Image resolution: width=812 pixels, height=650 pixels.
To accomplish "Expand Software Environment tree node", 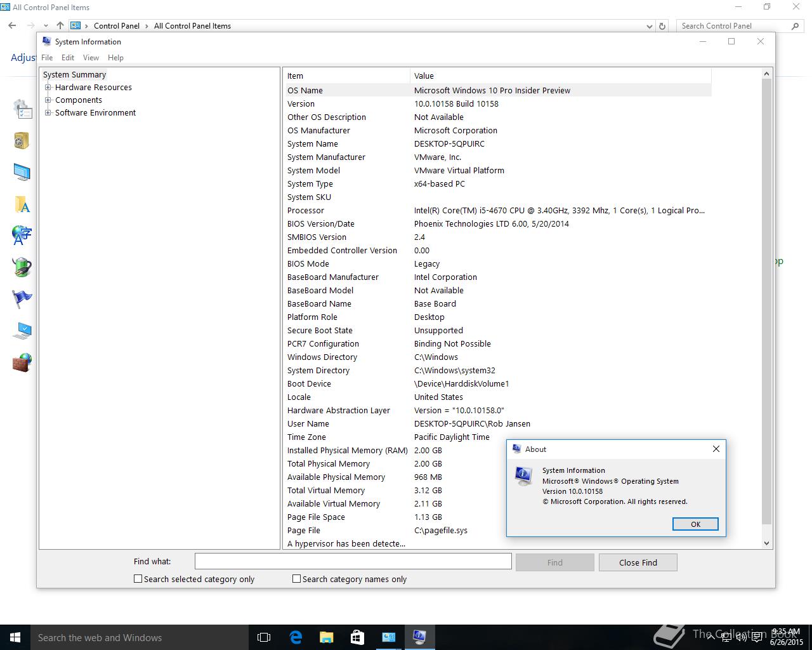I will [48, 113].
